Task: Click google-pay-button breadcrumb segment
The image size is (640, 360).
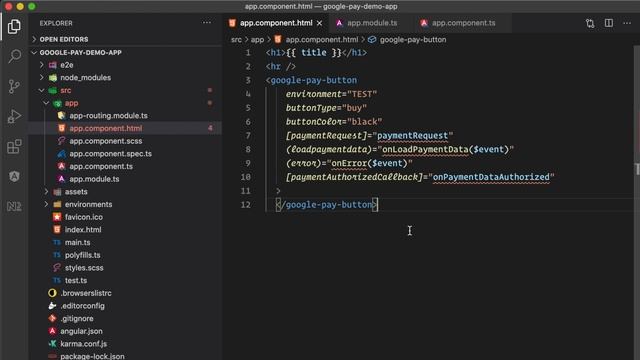Action: pyautogui.click(x=413, y=40)
